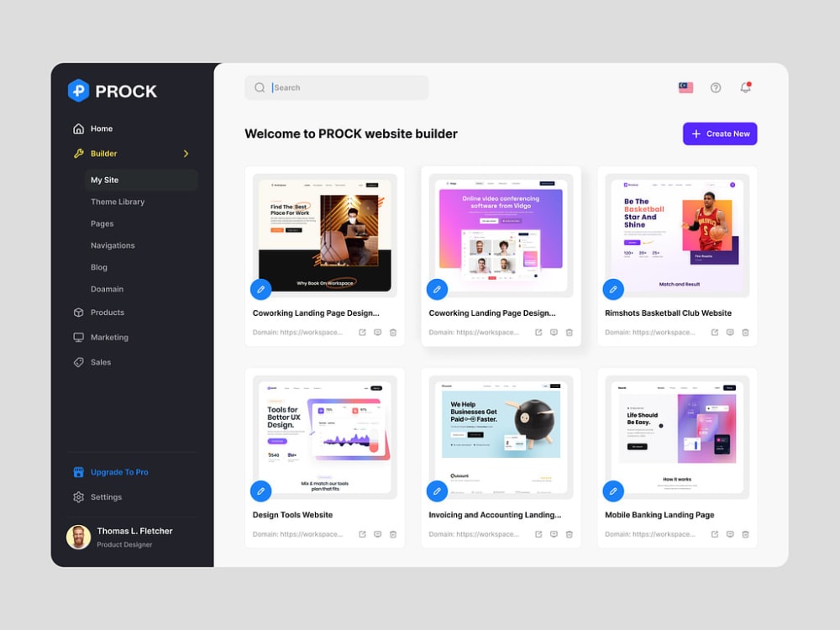
Task: Edit 'Find The Best Place For Work' site pencil
Action: point(261,289)
